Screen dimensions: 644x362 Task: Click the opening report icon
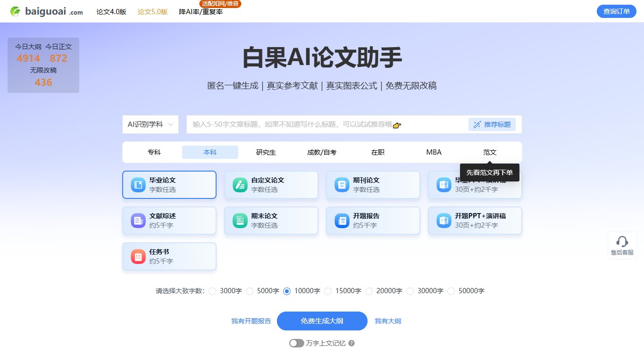click(342, 221)
